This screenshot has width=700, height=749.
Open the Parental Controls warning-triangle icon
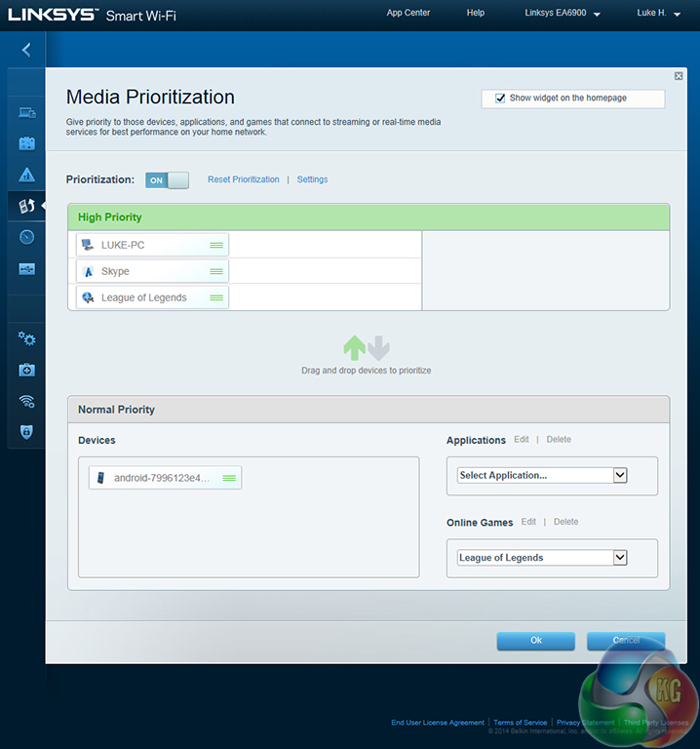click(x=26, y=175)
